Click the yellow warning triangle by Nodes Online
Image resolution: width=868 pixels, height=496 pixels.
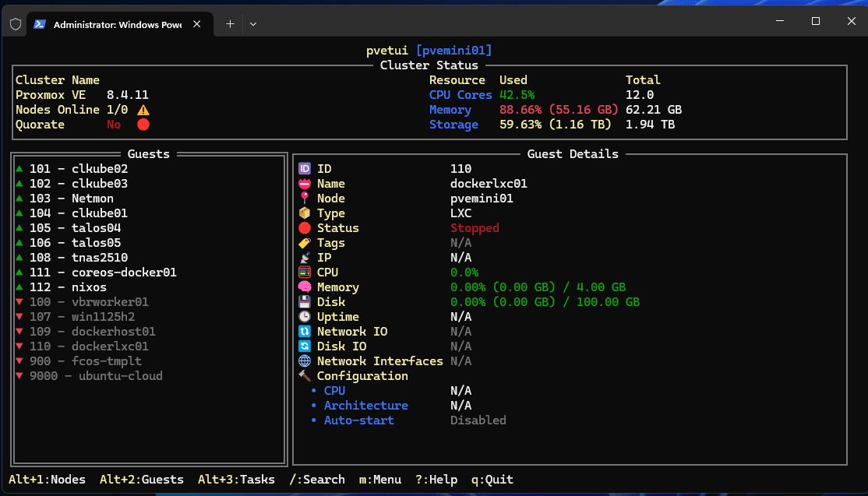coord(143,110)
